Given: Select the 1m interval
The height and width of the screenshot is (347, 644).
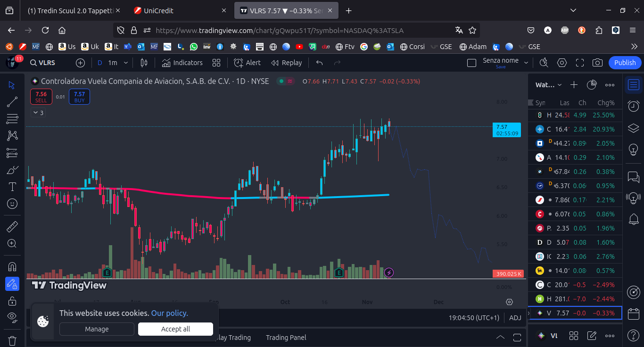Looking at the screenshot, I should (x=113, y=63).
